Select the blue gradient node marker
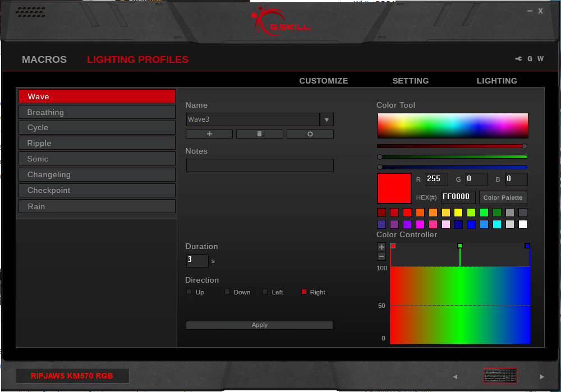 click(x=527, y=246)
